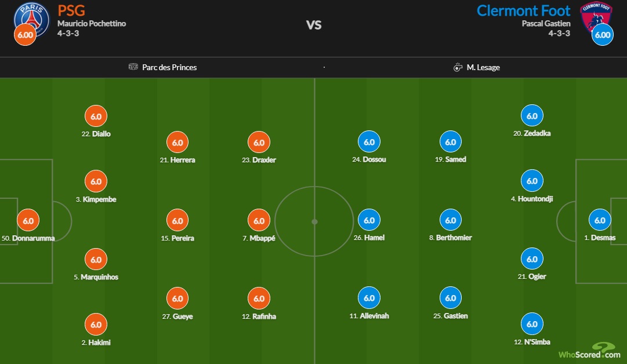Click manager name Pascal Gastien
This screenshot has height=364, width=627.
546,24
